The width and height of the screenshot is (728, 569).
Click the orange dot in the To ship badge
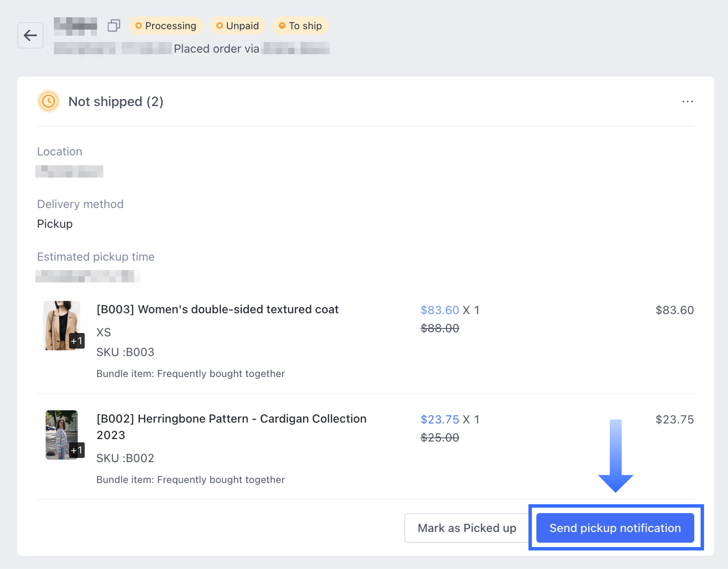pos(282,25)
